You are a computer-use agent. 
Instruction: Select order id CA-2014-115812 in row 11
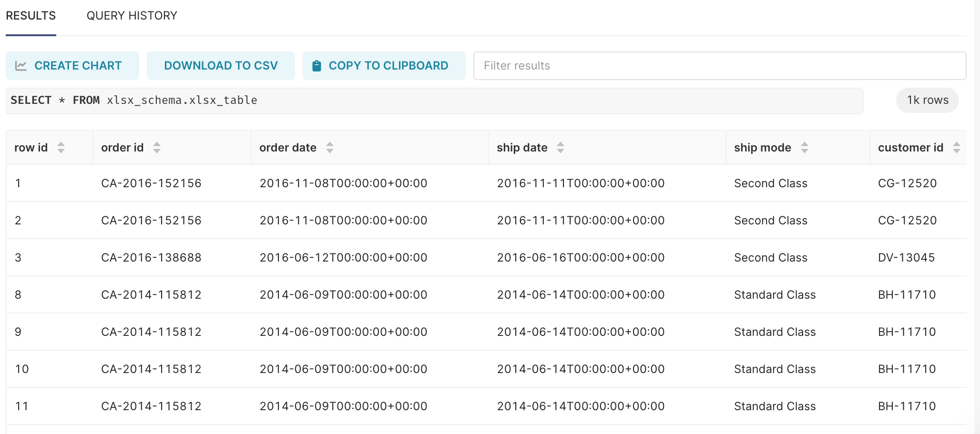[151, 406]
